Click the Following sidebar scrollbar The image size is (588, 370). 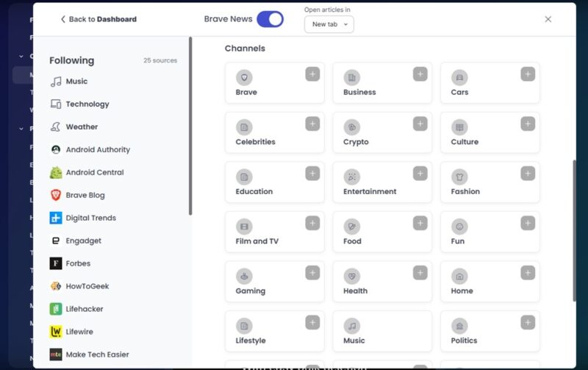190,125
